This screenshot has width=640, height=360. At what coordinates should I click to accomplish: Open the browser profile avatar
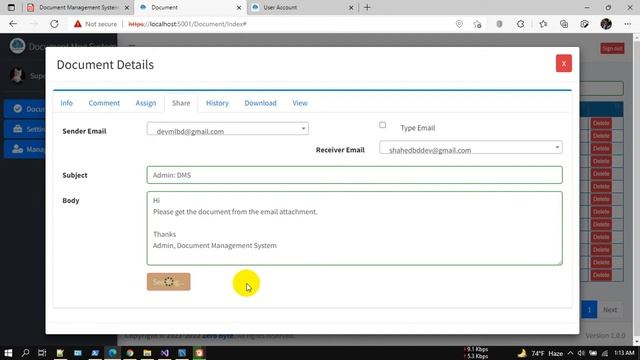606,24
